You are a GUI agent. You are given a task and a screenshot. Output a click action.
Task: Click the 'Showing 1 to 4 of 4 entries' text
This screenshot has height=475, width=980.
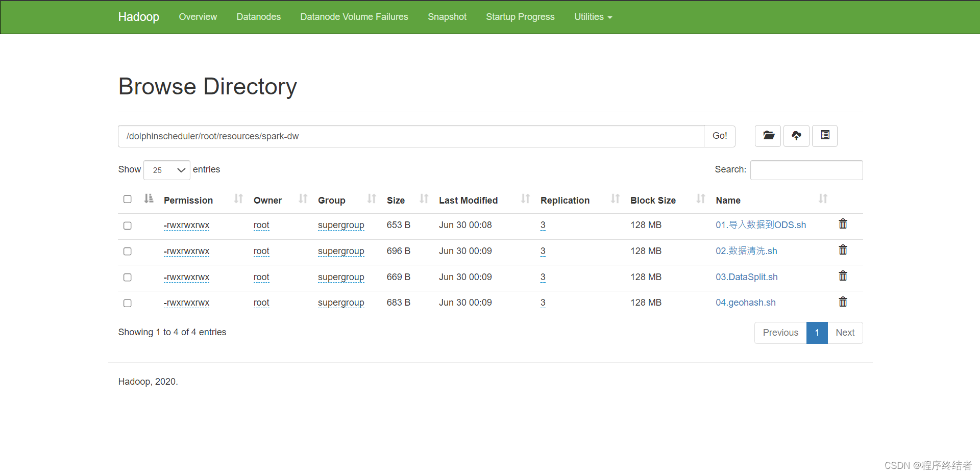tap(172, 332)
